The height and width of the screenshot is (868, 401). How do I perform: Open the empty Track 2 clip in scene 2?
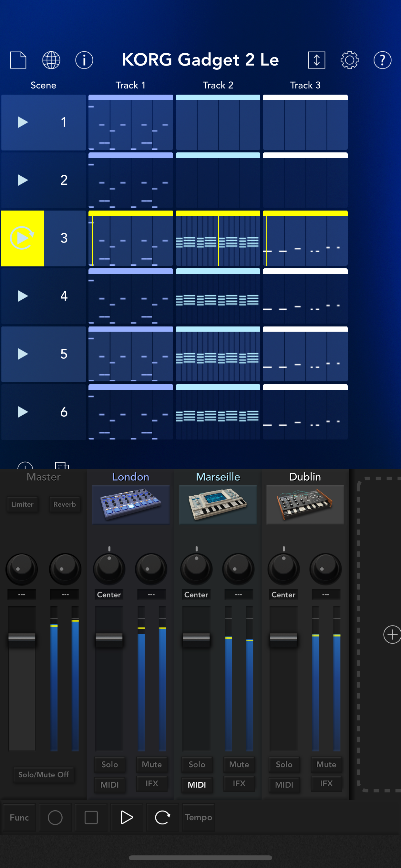point(218,180)
